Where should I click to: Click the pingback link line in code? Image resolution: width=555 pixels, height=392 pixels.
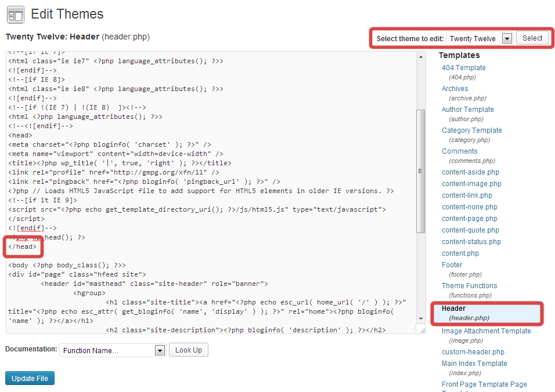tap(144, 182)
